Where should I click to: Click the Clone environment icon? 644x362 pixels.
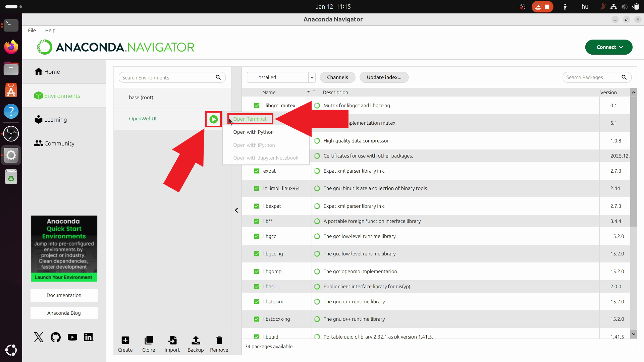click(x=149, y=341)
